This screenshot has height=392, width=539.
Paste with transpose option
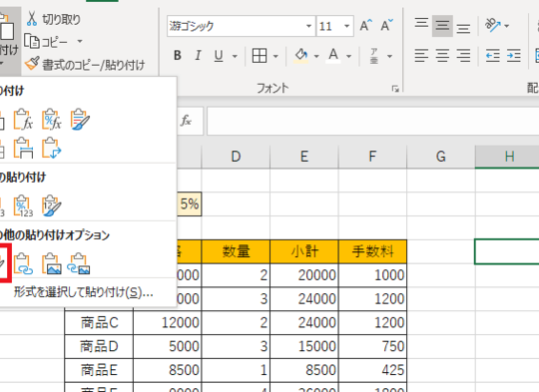pyautogui.click(x=52, y=148)
